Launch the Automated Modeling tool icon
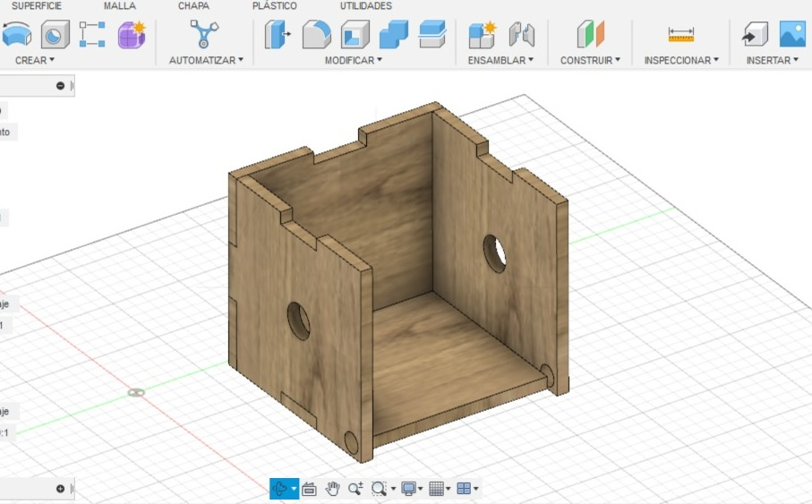812x504 pixels. tap(204, 34)
